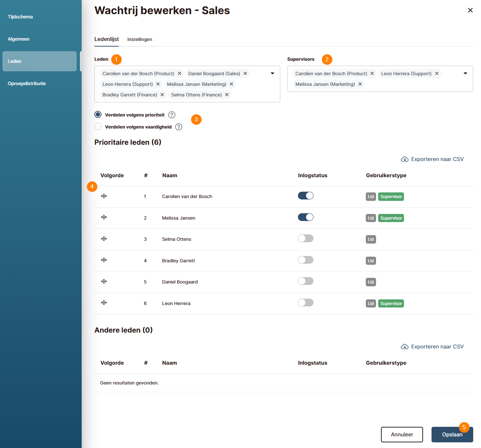The height and width of the screenshot is (448, 481).
Task: Open the Supervisors dropdown arrow
Action: point(465,73)
